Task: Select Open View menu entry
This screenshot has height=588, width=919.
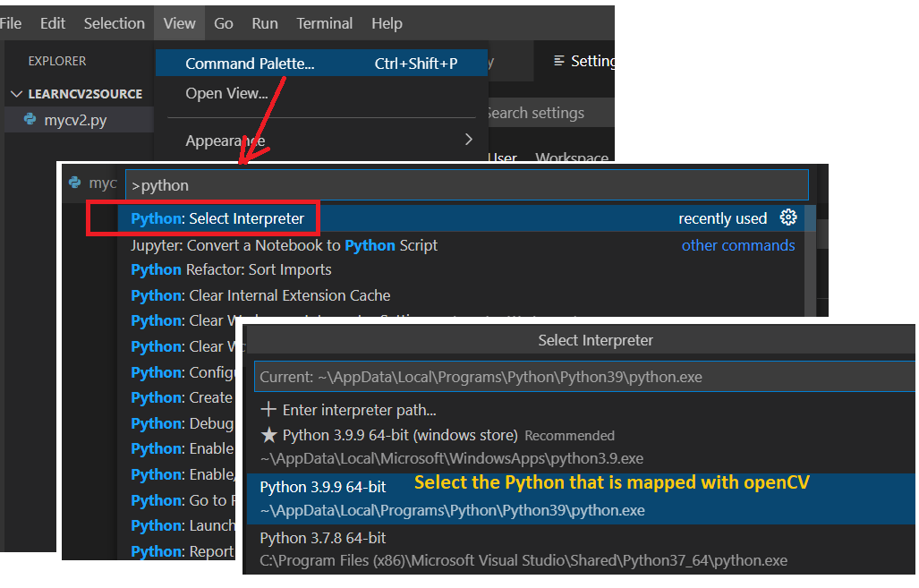Action: pyautogui.click(x=226, y=93)
